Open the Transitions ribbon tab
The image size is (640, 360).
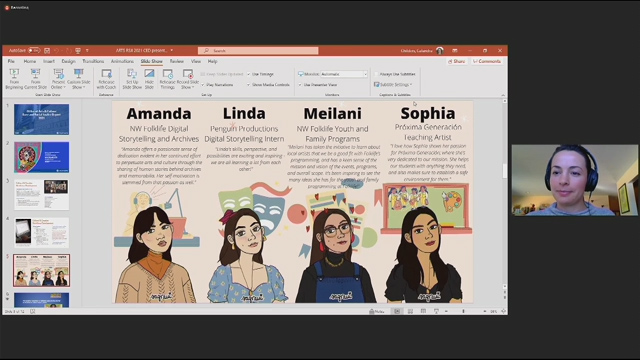[x=93, y=61]
